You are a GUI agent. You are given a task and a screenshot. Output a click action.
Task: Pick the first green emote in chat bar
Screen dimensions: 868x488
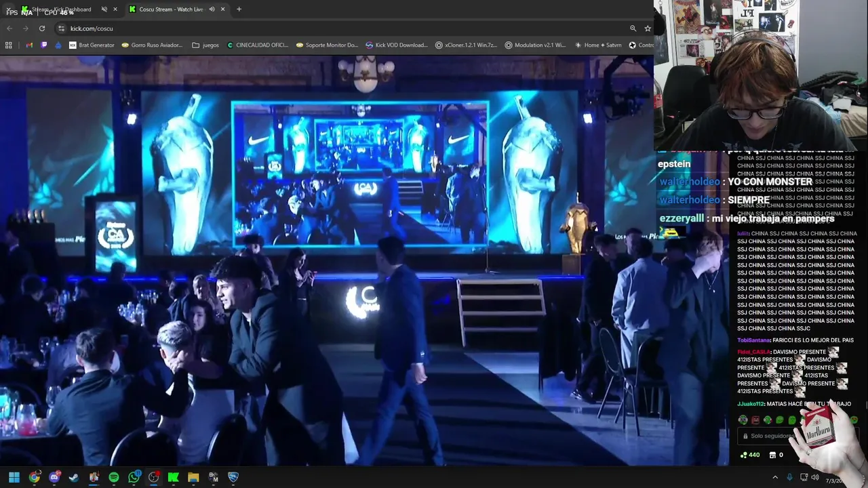[743, 420]
